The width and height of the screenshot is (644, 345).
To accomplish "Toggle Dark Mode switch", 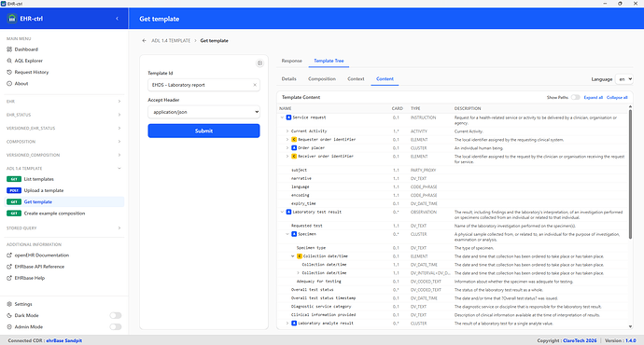I will tap(116, 315).
